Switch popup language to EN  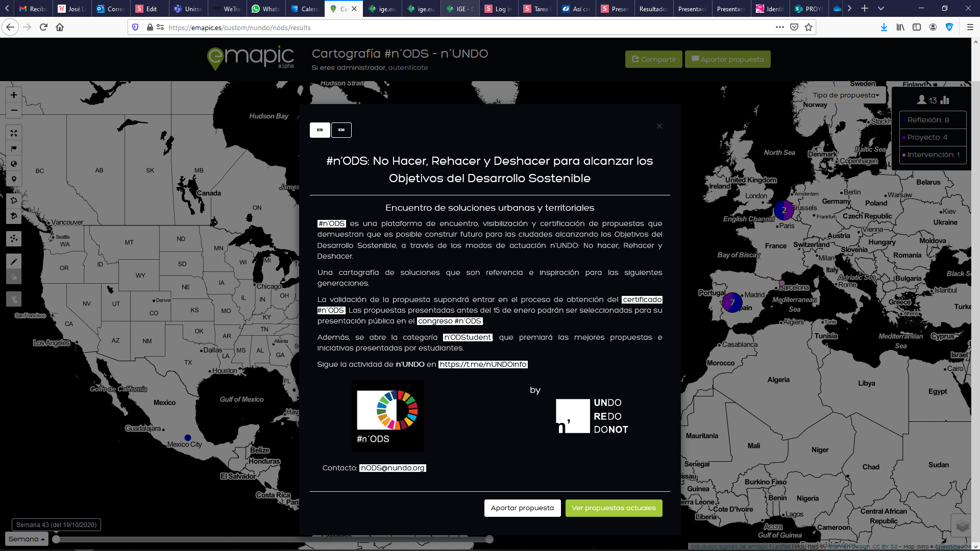pos(341,130)
